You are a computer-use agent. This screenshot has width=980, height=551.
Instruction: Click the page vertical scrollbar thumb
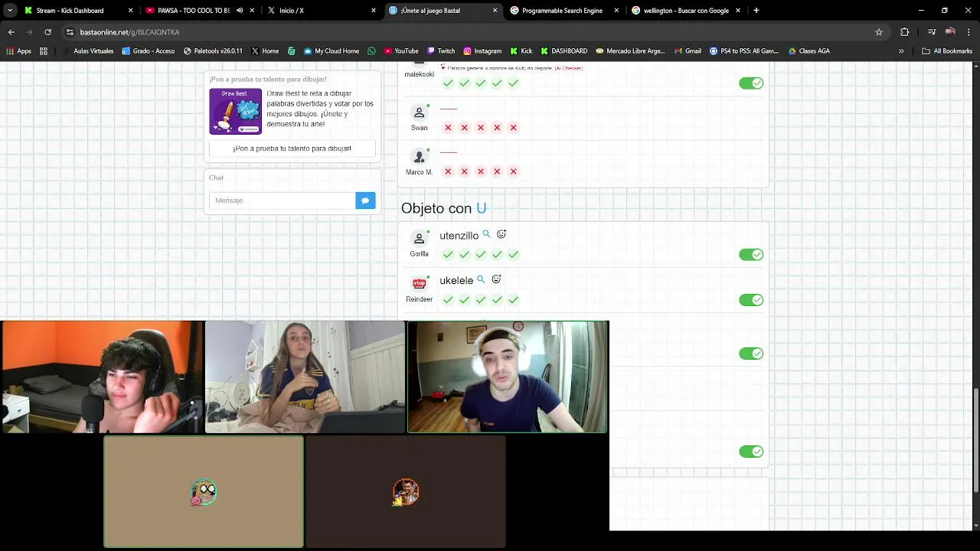tap(975, 440)
